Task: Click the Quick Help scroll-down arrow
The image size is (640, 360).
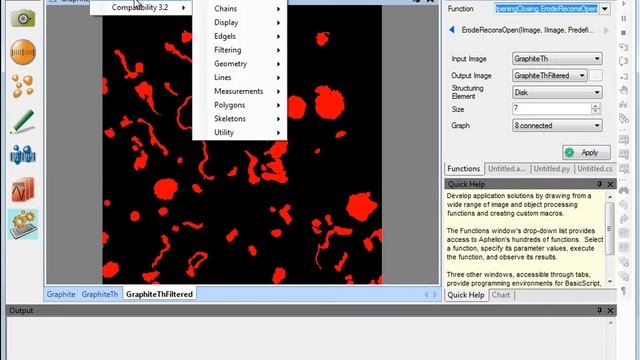Action: pos(610,282)
